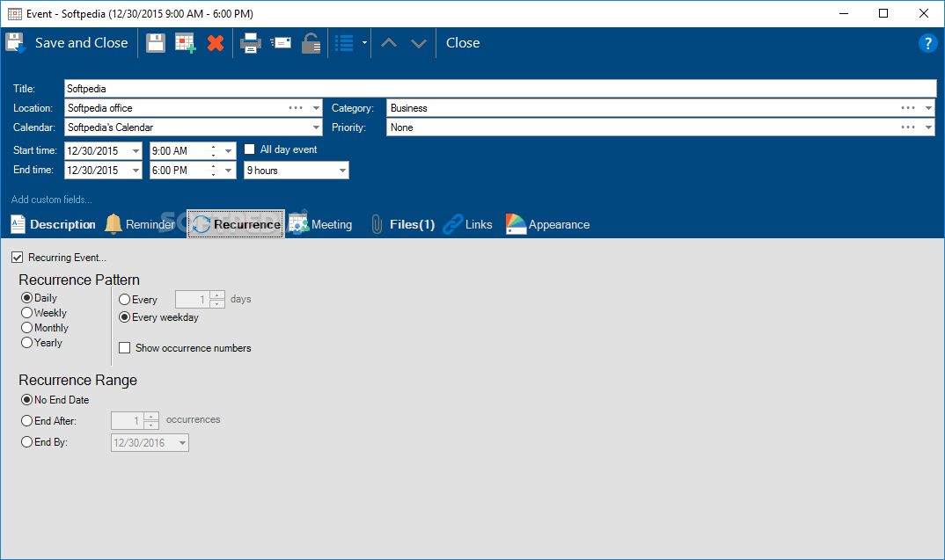Open the Files(1) tab
Viewport: 945px width, 560px height.
click(x=403, y=224)
